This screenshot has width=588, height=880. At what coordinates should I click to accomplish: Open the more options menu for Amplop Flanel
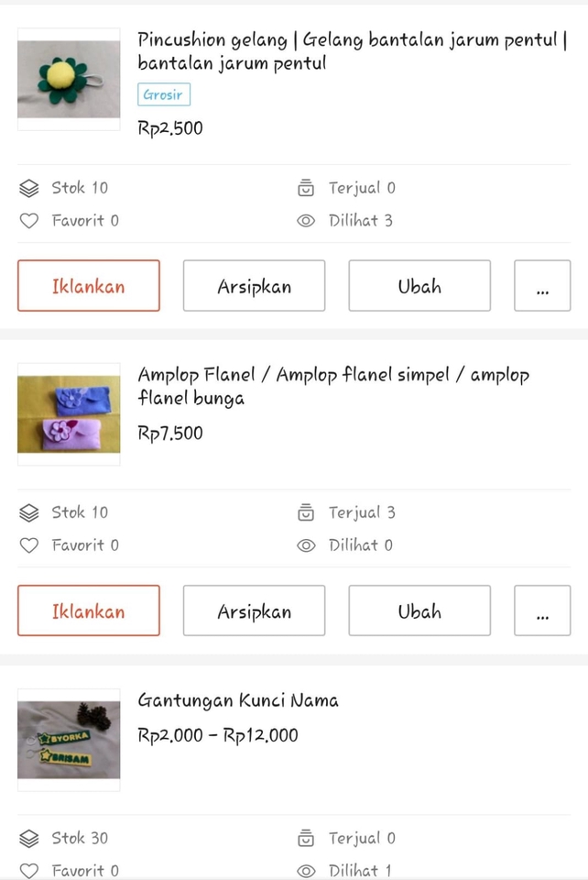coord(542,610)
